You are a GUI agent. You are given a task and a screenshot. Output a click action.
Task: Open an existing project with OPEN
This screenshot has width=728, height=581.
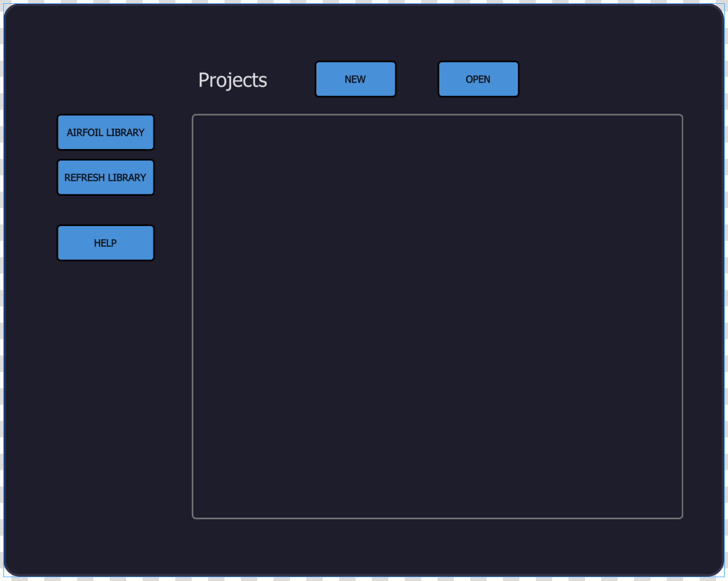[478, 79]
